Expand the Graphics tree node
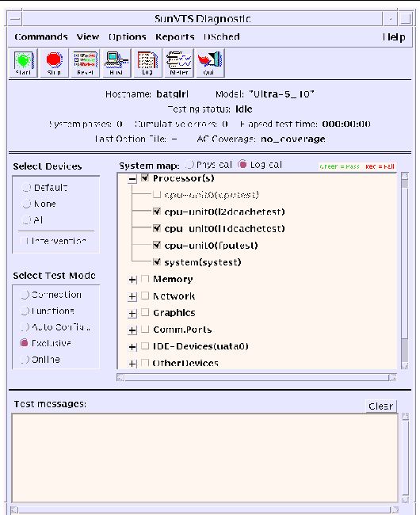420x515 pixels. pos(132,313)
